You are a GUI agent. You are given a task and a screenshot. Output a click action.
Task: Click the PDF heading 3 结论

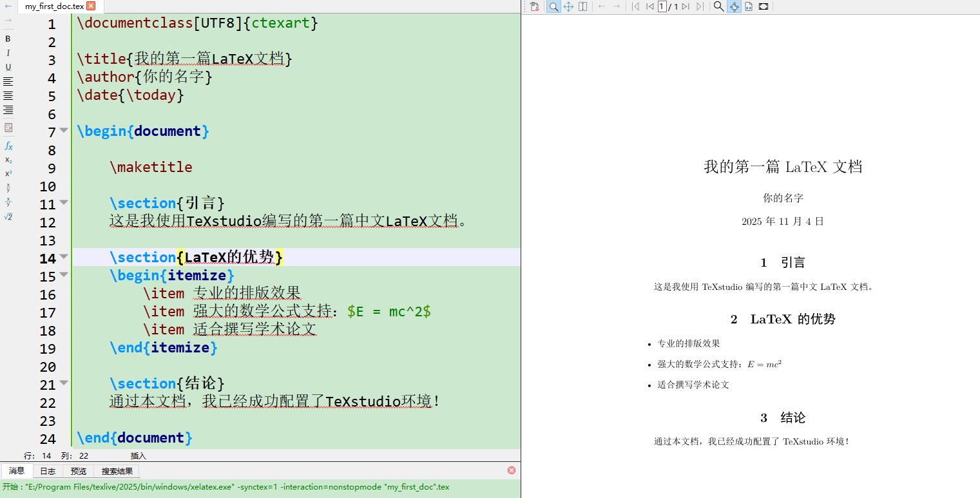point(783,417)
